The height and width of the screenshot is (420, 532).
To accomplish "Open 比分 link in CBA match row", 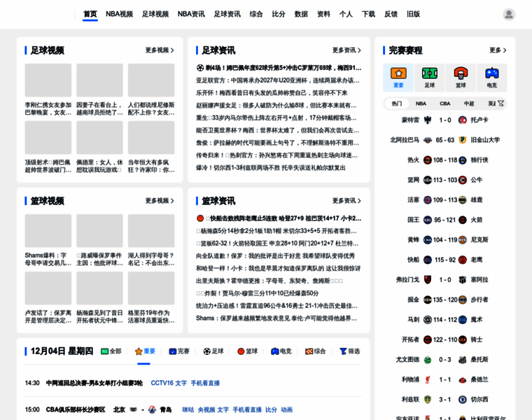I will click(x=271, y=409).
